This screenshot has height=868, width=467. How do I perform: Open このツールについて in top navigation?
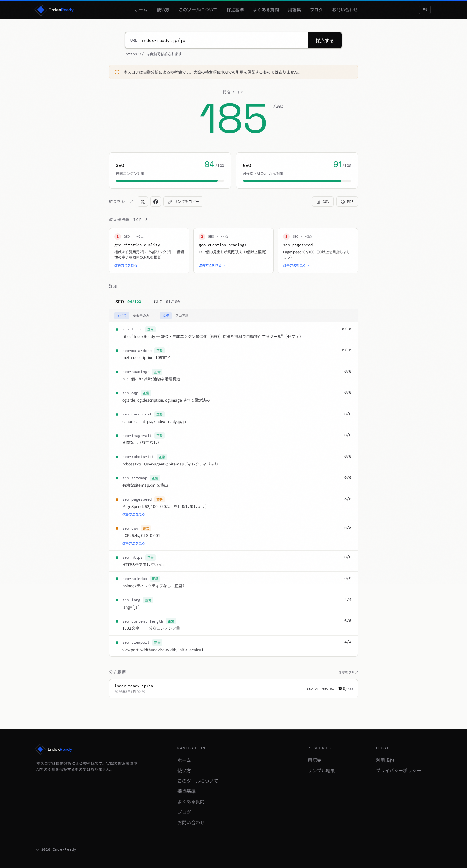tap(198, 10)
